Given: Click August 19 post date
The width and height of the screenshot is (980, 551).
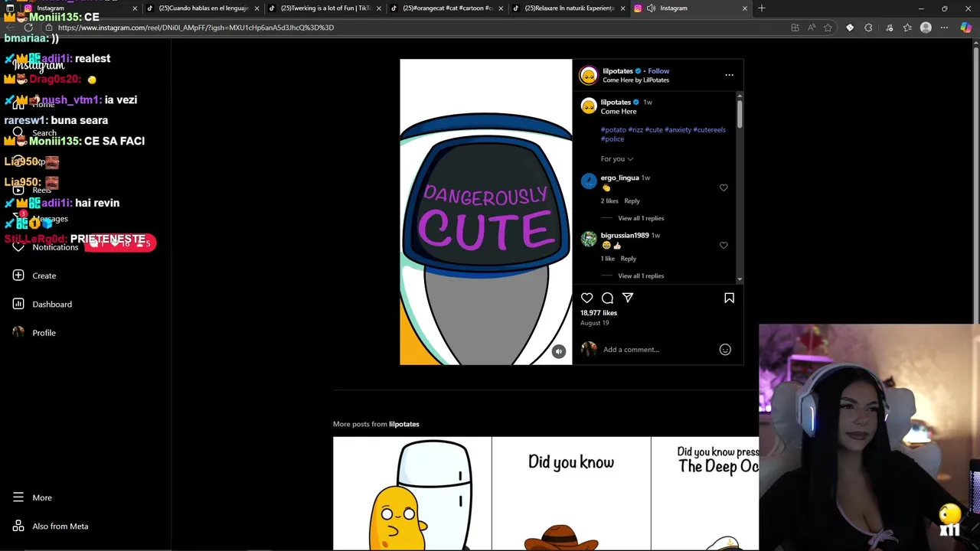Looking at the screenshot, I should (x=595, y=323).
